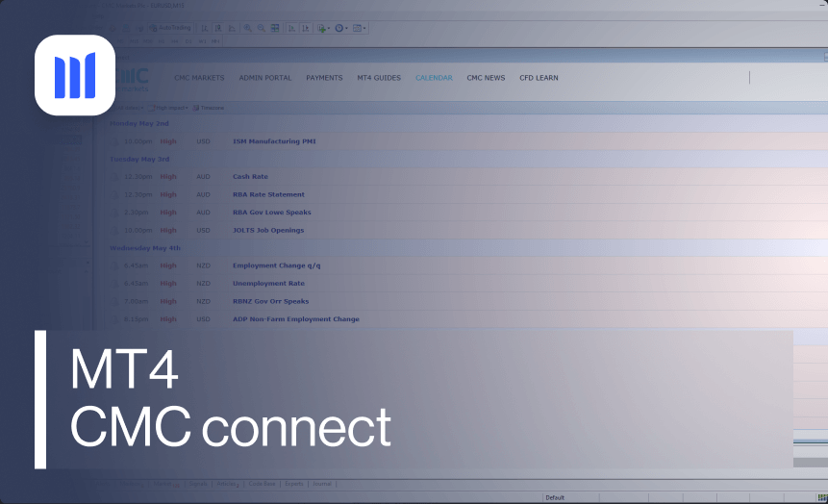The height and width of the screenshot is (504, 828).
Task: Click the CMC Markets logo
Action: 133,80
